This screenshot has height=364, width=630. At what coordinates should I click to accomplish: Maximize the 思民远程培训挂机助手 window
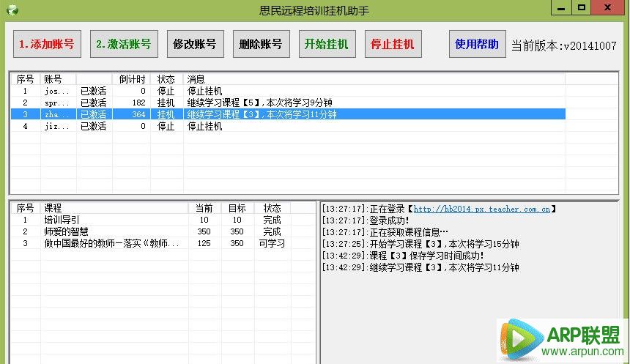coord(581,7)
